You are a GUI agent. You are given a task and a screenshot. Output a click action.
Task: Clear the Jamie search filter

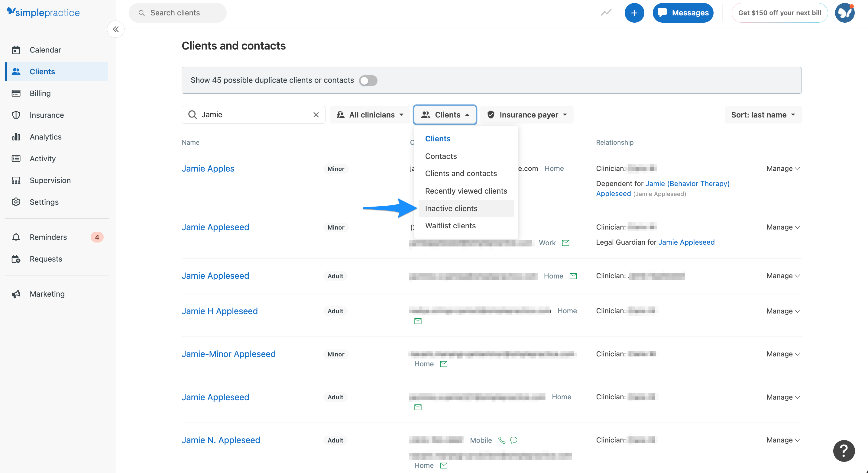[x=316, y=114]
